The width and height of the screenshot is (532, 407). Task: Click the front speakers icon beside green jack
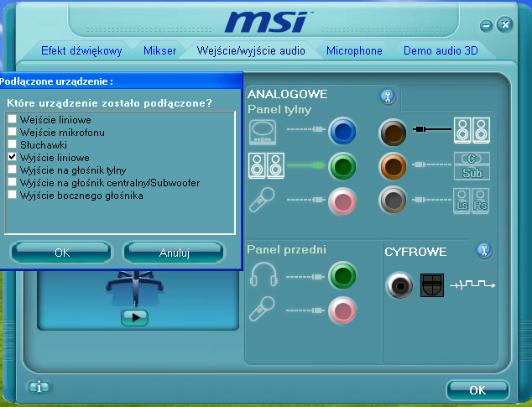266,165
